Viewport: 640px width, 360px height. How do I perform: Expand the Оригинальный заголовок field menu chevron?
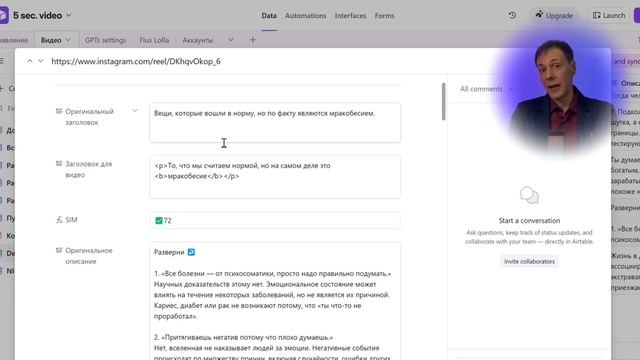pos(135,111)
